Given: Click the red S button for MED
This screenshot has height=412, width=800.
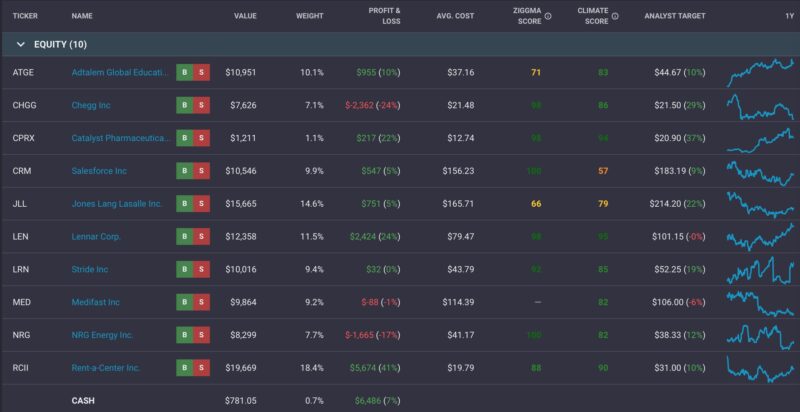Looking at the screenshot, I should tap(202, 302).
